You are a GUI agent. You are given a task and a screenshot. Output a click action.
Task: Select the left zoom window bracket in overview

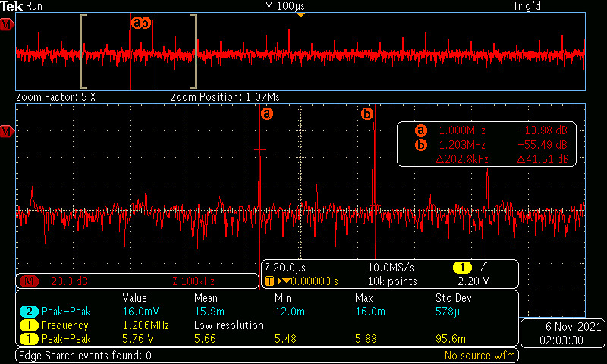point(83,52)
